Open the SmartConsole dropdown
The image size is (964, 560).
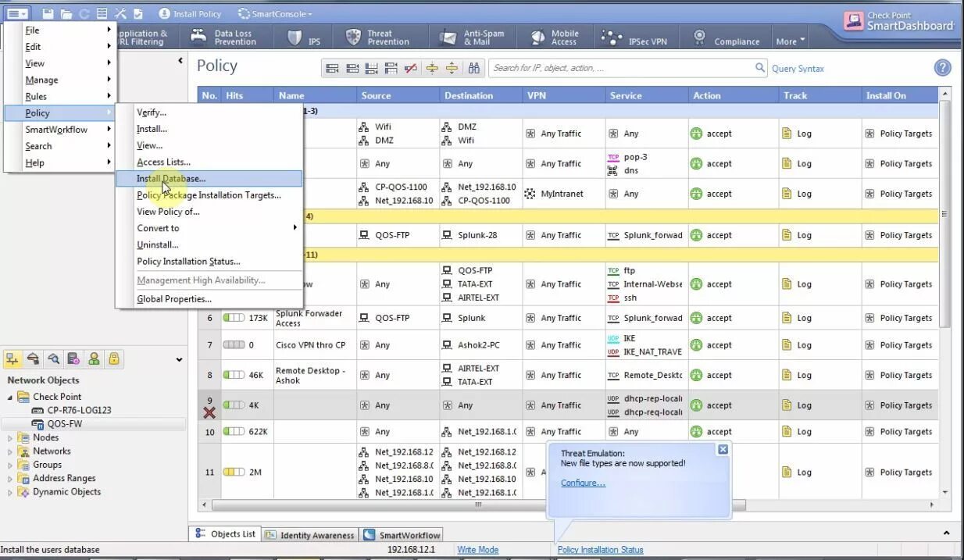pyautogui.click(x=275, y=14)
